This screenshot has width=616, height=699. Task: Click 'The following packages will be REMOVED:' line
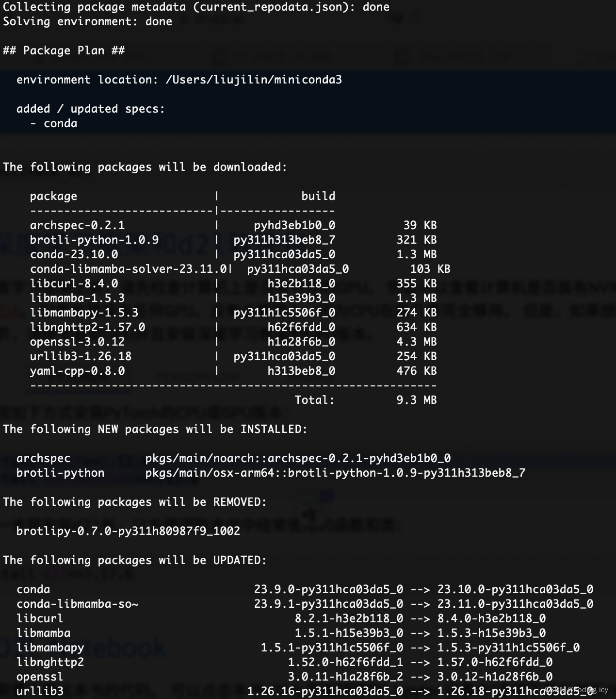pos(135,502)
